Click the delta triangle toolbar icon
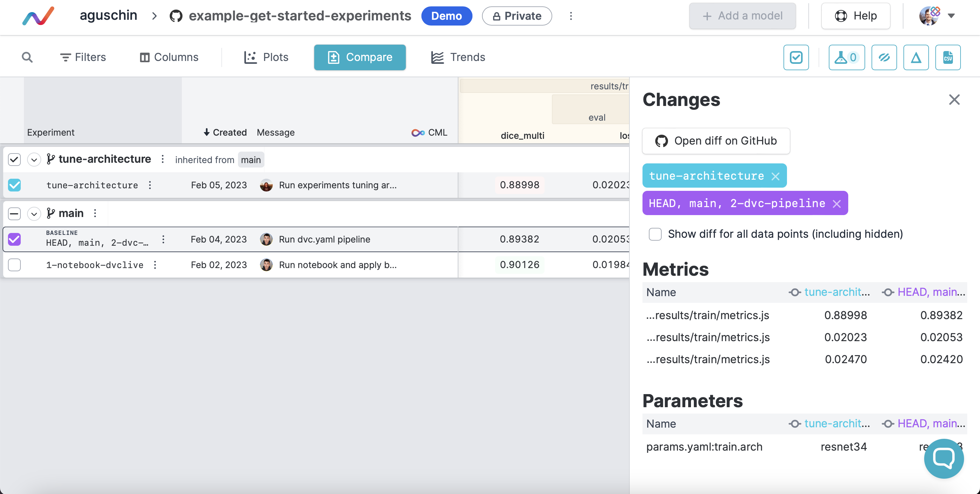980x494 pixels. click(916, 57)
